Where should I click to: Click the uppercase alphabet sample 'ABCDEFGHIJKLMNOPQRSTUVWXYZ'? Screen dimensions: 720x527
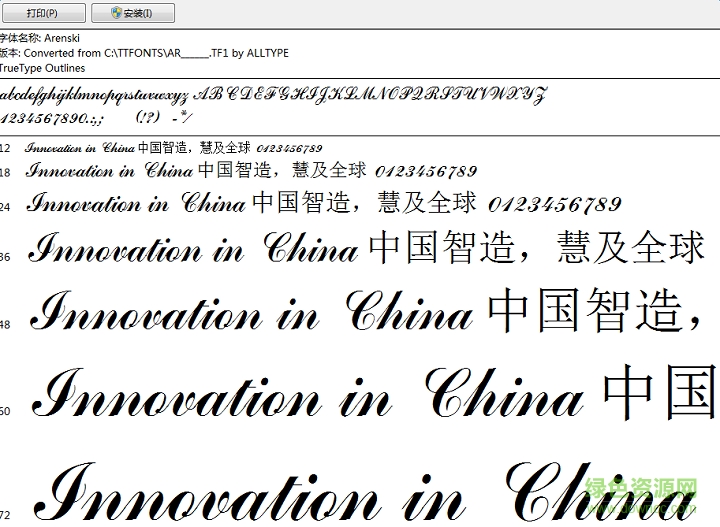(x=370, y=95)
